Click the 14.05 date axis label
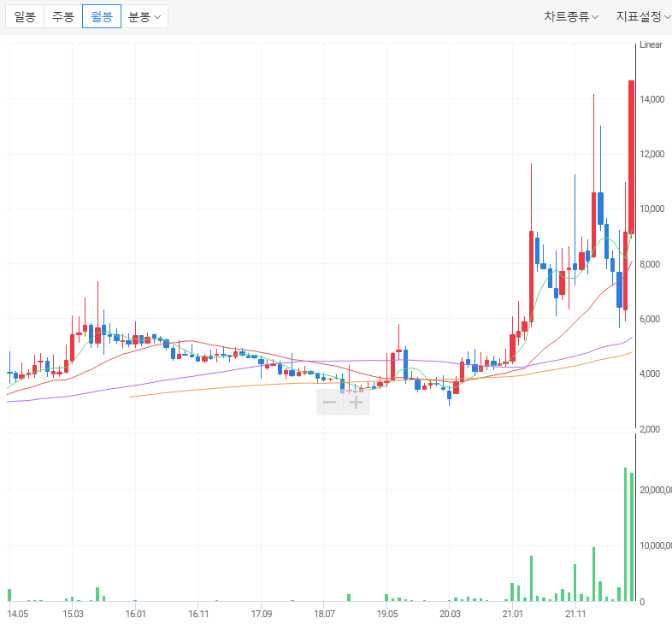 [18, 614]
